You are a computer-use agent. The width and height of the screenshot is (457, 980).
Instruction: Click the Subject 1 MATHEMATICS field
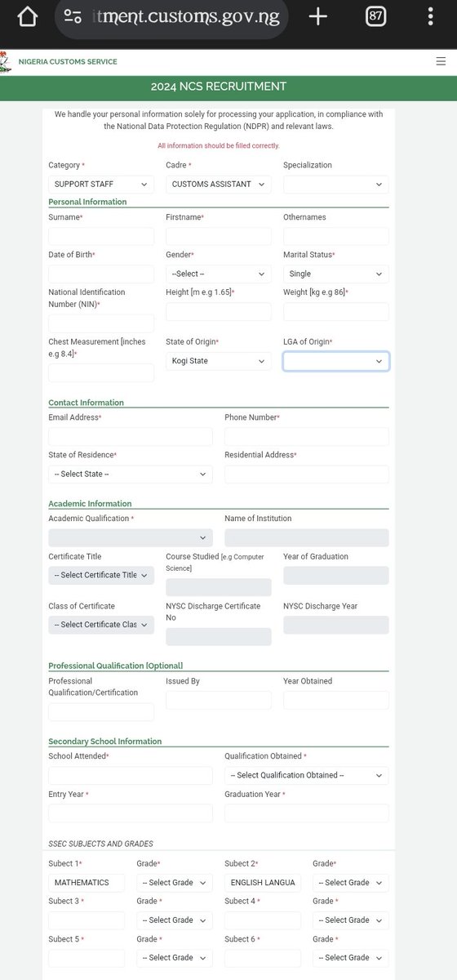tap(87, 882)
